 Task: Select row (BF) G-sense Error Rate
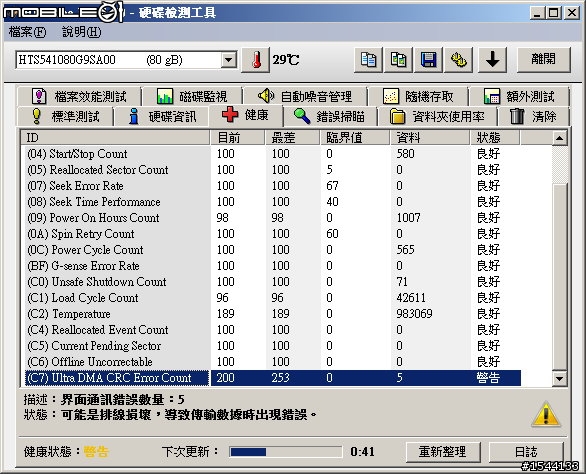[x=273, y=266]
